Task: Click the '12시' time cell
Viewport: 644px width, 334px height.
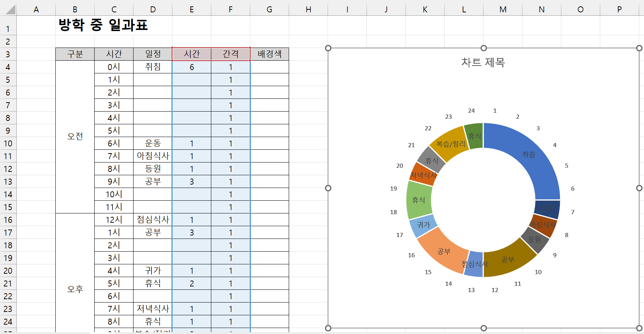Action: point(114,220)
